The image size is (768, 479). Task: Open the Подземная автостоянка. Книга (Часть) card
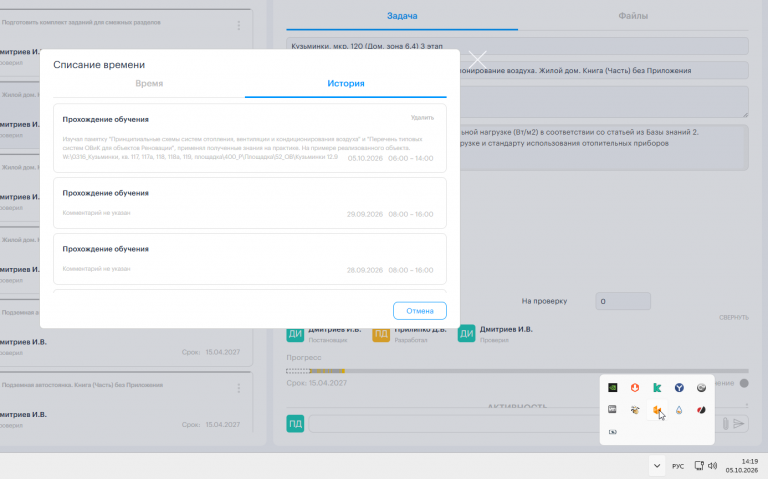(126, 402)
